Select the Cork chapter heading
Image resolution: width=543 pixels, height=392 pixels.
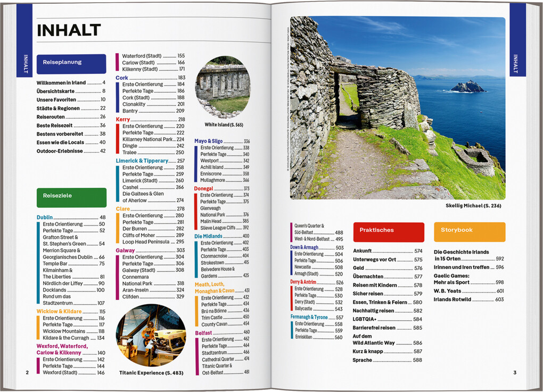(x=151, y=78)
